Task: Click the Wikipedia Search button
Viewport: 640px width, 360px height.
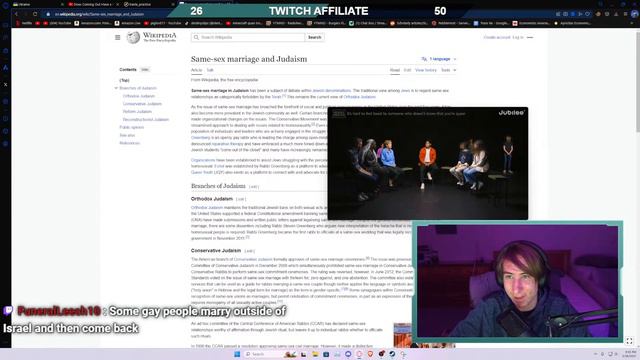Action: coord(314,37)
